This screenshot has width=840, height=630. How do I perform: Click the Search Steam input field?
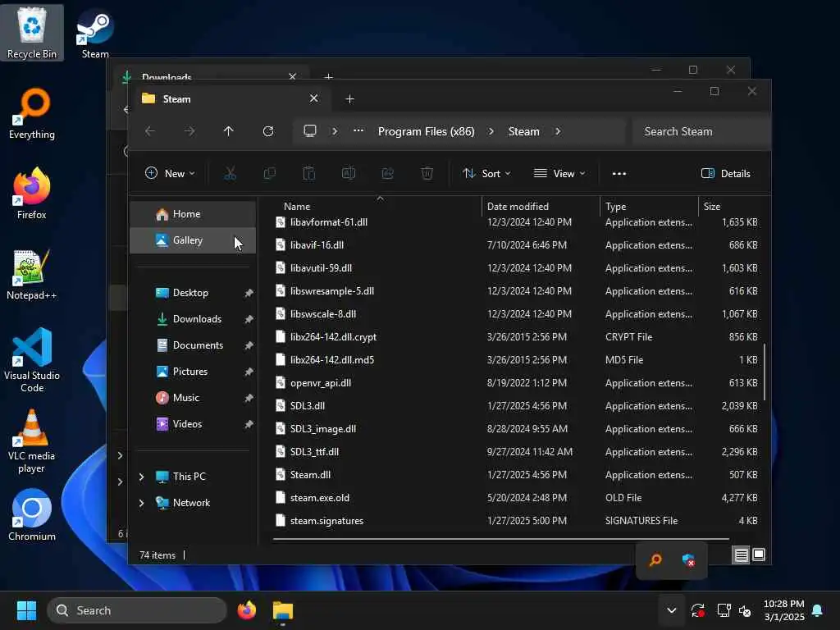(701, 131)
